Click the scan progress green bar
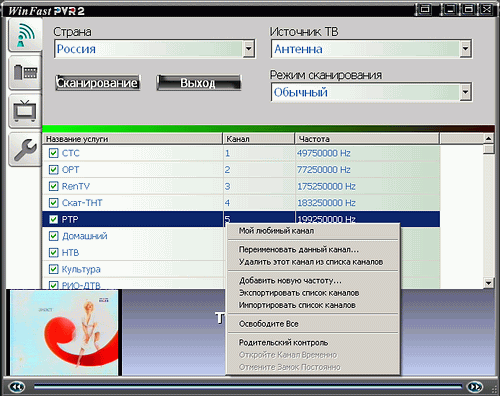This screenshot has height=396, width=500. pos(268,129)
